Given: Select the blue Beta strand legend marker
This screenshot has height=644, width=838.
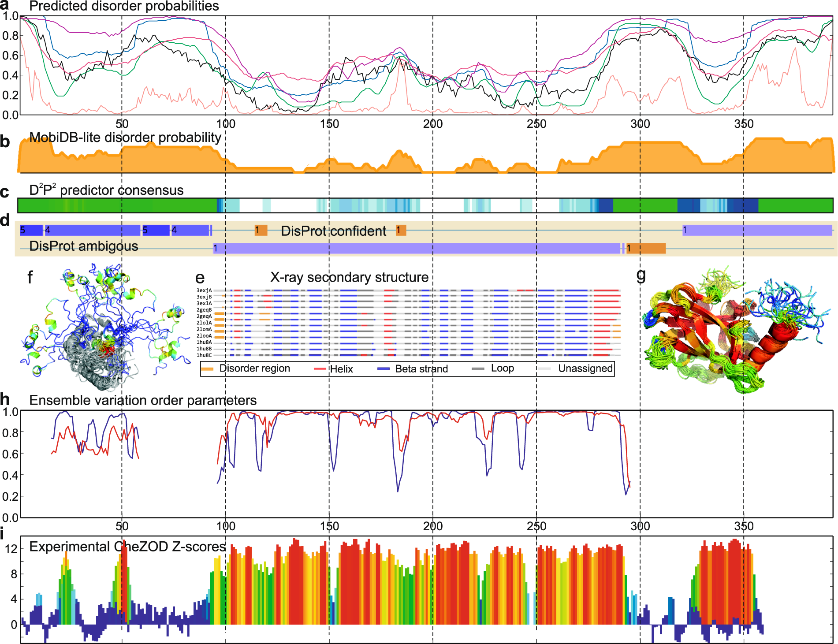Looking at the screenshot, I should coord(384,369).
